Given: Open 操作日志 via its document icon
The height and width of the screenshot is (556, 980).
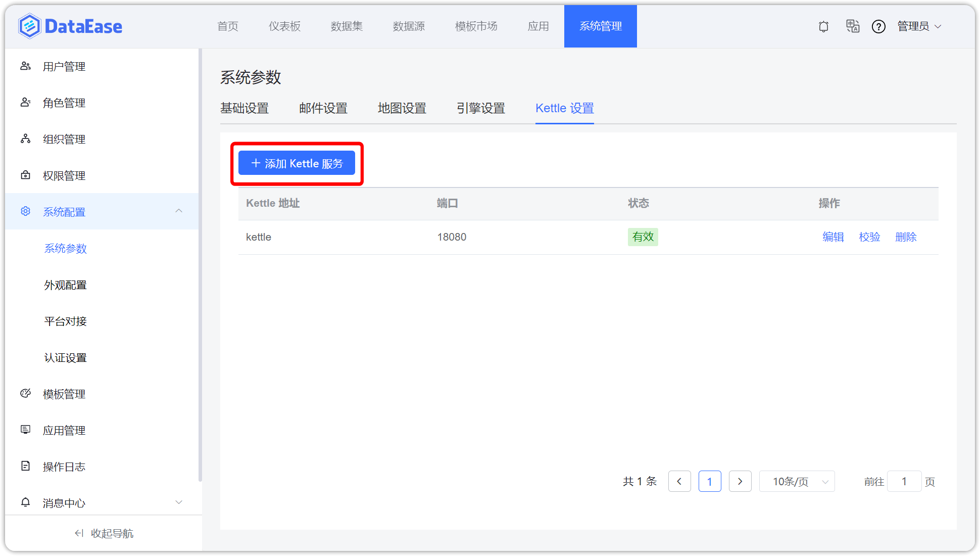Looking at the screenshot, I should click(25, 466).
